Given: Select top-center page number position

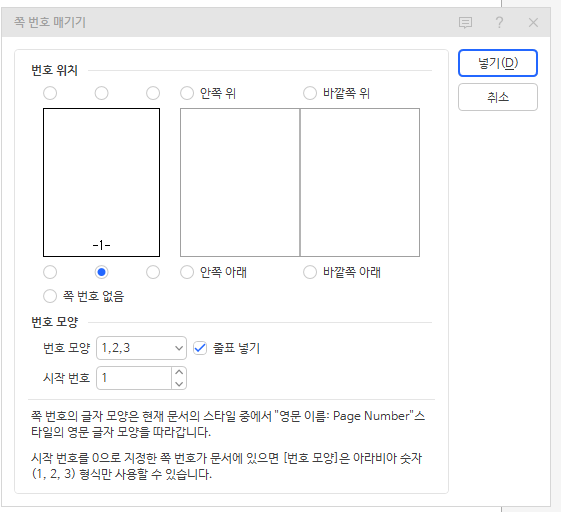Looking at the screenshot, I should click(x=101, y=93).
